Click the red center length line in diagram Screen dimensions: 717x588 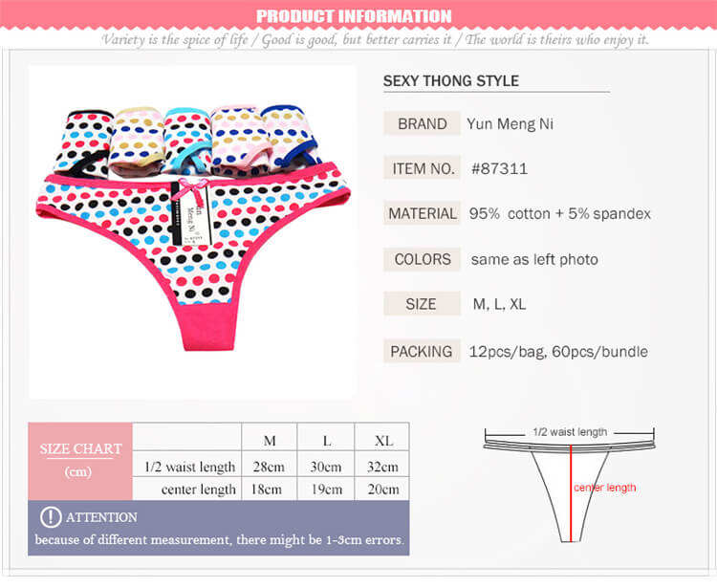571,493
